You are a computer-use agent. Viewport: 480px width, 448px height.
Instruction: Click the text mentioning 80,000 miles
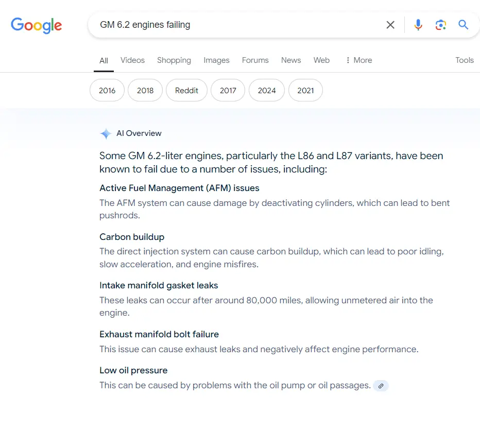coord(266,306)
